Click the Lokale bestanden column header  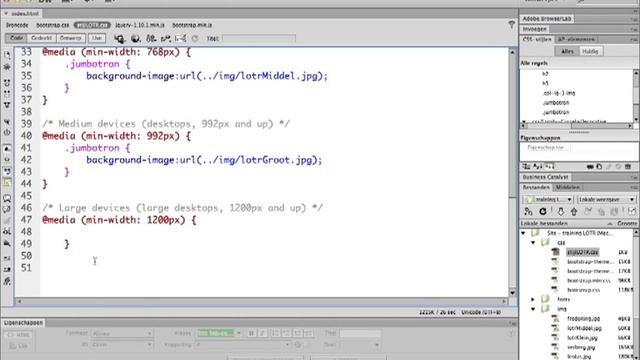(x=544, y=223)
